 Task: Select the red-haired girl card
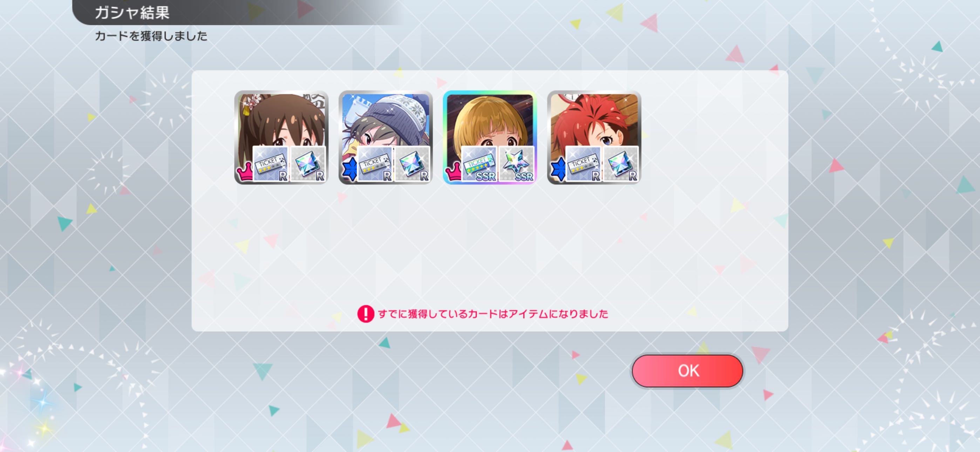(594, 137)
